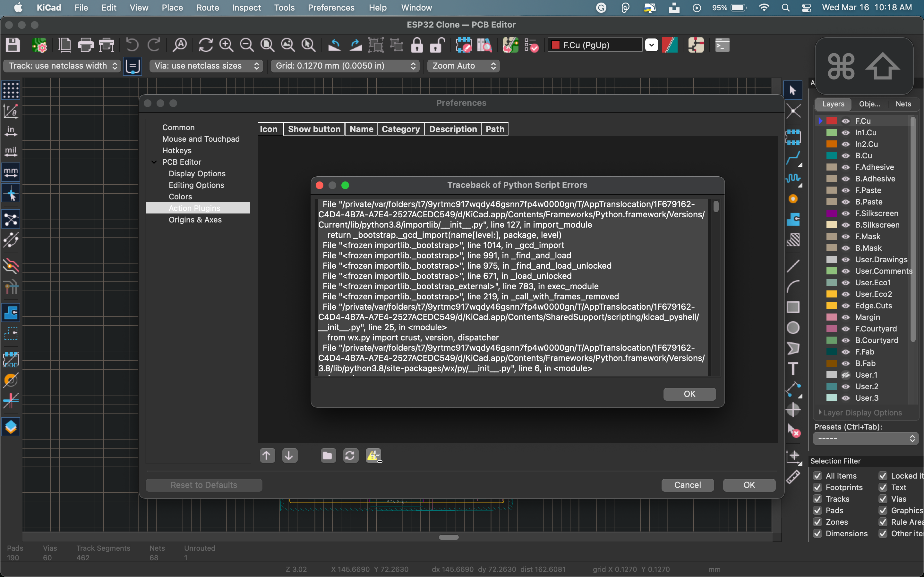The width and height of the screenshot is (924, 577).
Task: Hide the F.Silkscreen layer
Action: [846, 213]
